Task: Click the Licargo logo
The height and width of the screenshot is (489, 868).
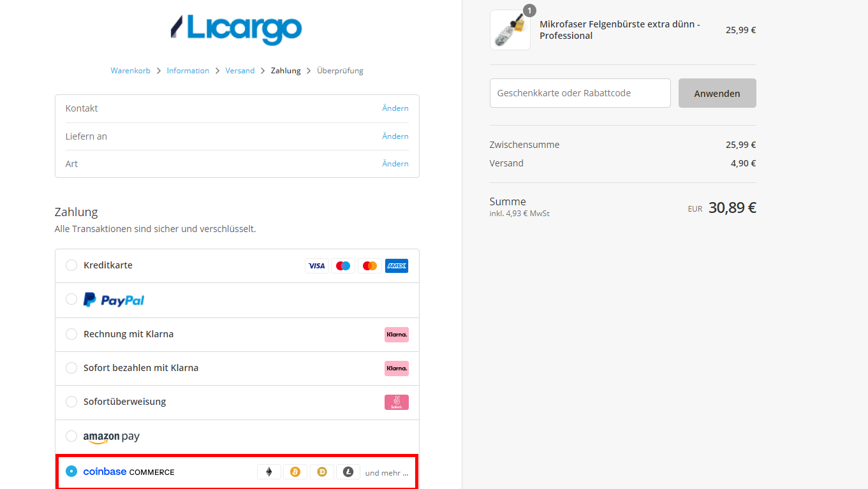Action: pos(237,29)
